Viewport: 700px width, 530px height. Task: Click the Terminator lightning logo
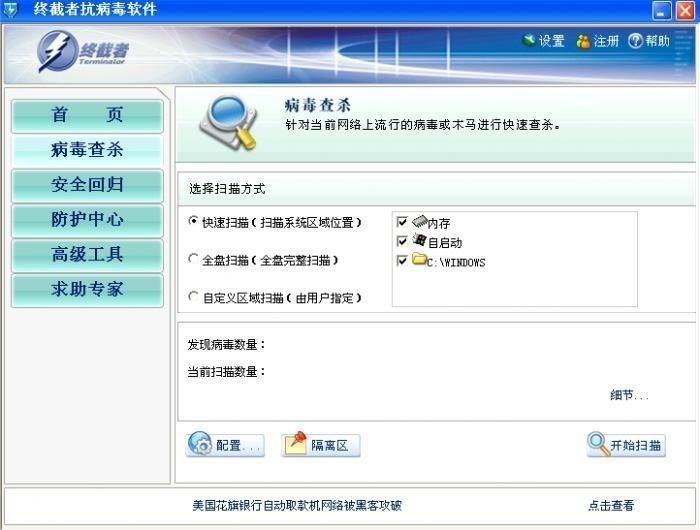tap(57, 51)
